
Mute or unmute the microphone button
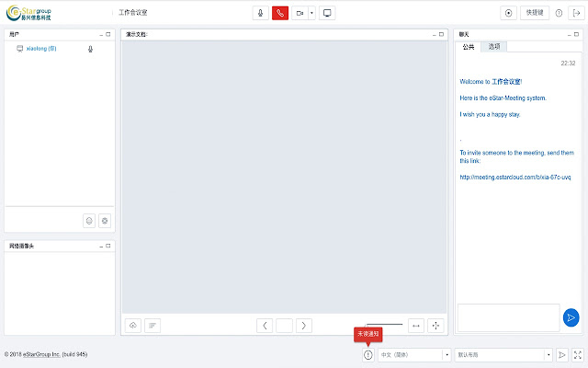tap(260, 13)
